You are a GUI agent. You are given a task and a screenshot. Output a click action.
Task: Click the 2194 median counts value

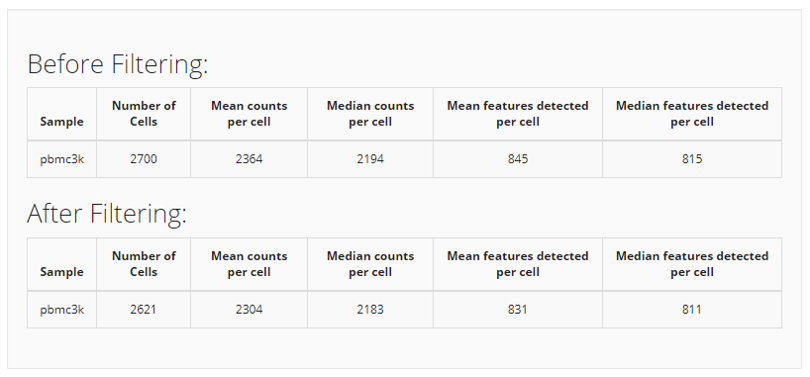[370, 159]
